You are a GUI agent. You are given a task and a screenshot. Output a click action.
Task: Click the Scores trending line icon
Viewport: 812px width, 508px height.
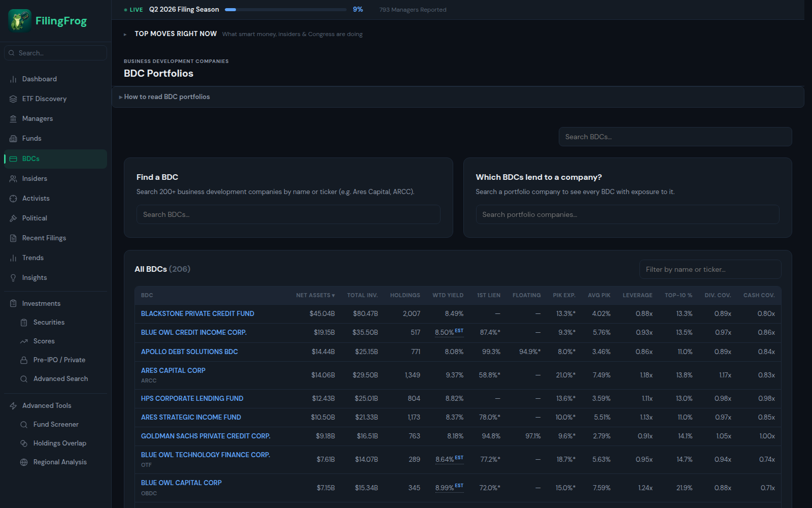(x=24, y=341)
